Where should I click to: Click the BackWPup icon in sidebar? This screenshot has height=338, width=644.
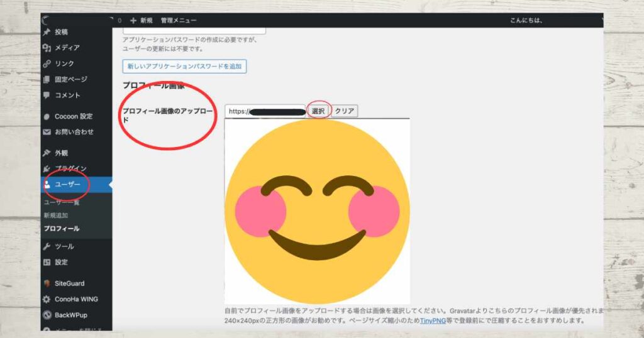pyautogui.click(x=47, y=315)
